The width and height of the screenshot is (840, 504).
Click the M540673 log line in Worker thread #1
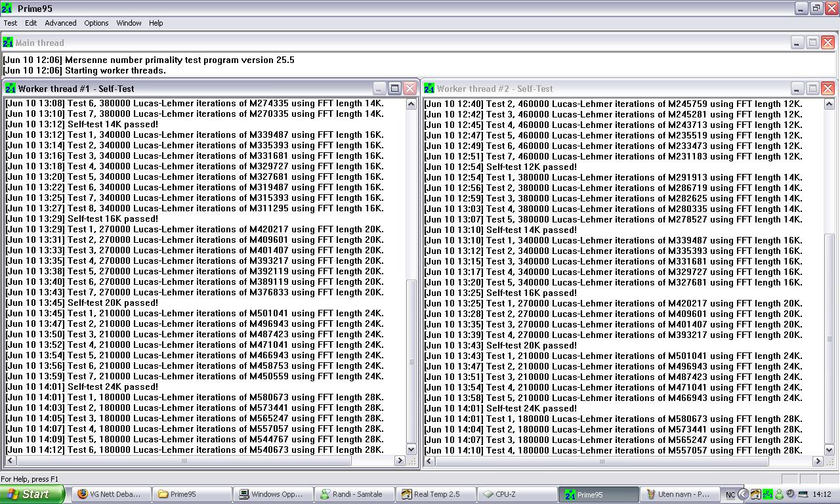point(195,450)
